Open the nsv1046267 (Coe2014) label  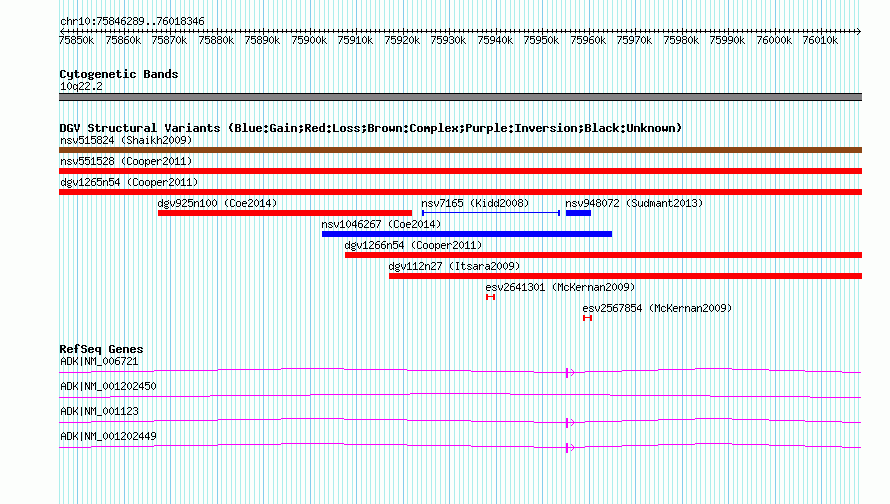(381, 224)
